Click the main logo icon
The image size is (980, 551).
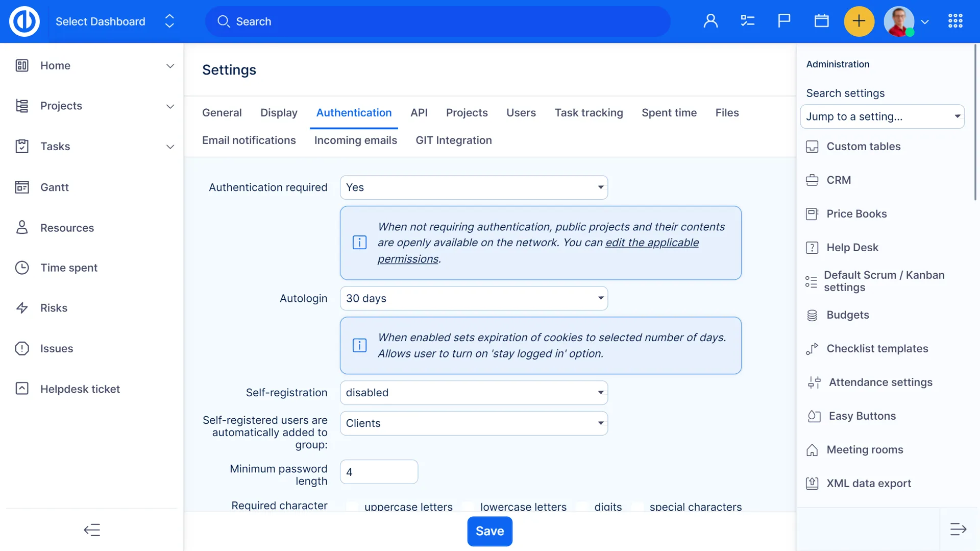click(x=24, y=21)
